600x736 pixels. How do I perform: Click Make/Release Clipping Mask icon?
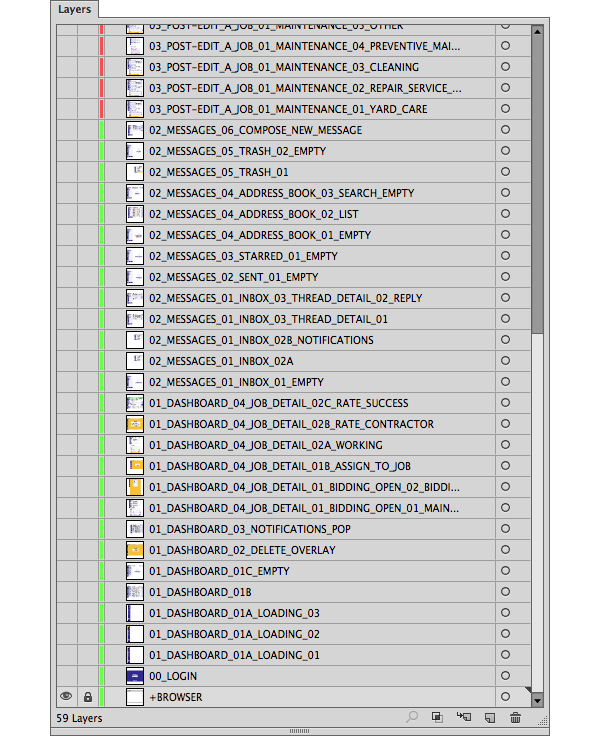[437, 717]
